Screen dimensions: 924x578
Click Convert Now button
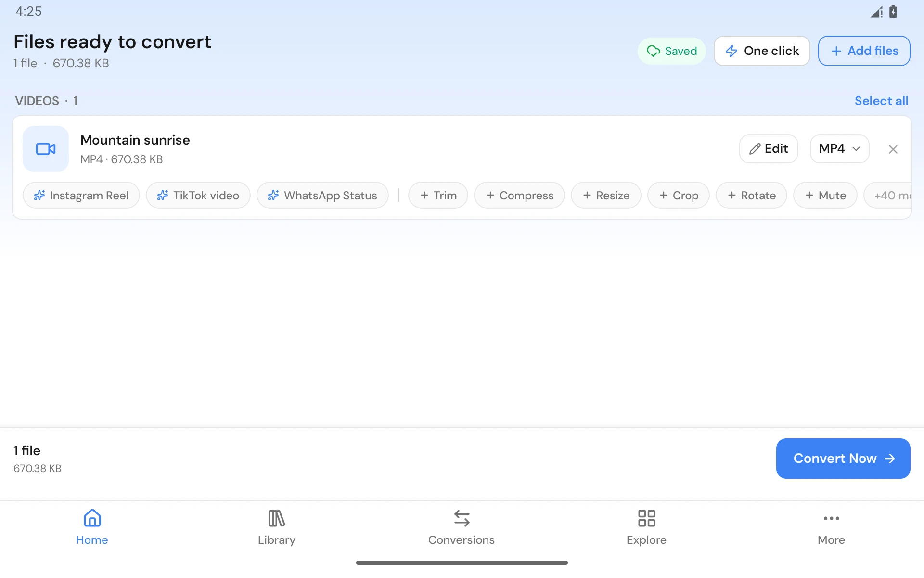843,459
